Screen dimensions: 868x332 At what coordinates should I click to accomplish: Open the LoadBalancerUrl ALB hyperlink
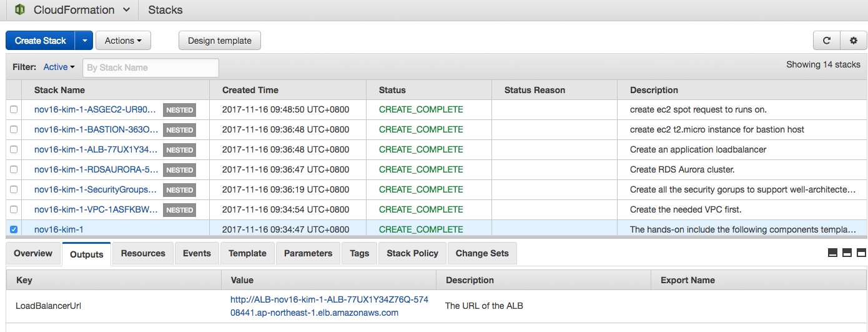(329, 306)
